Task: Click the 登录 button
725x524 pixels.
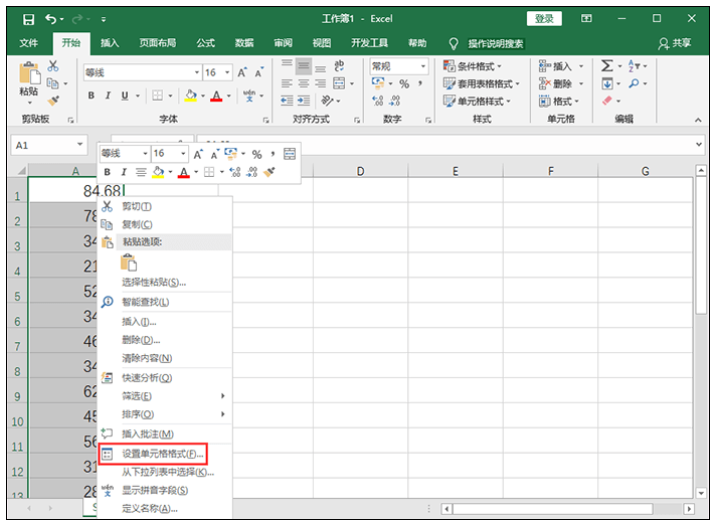Action: coord(544,18)
